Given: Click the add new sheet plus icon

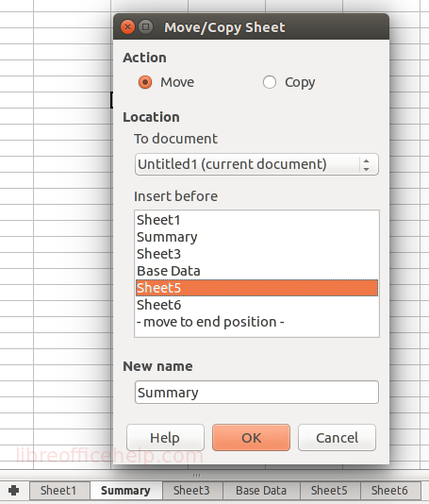Looking at the screenshot, I should click(x=14, y=490).
